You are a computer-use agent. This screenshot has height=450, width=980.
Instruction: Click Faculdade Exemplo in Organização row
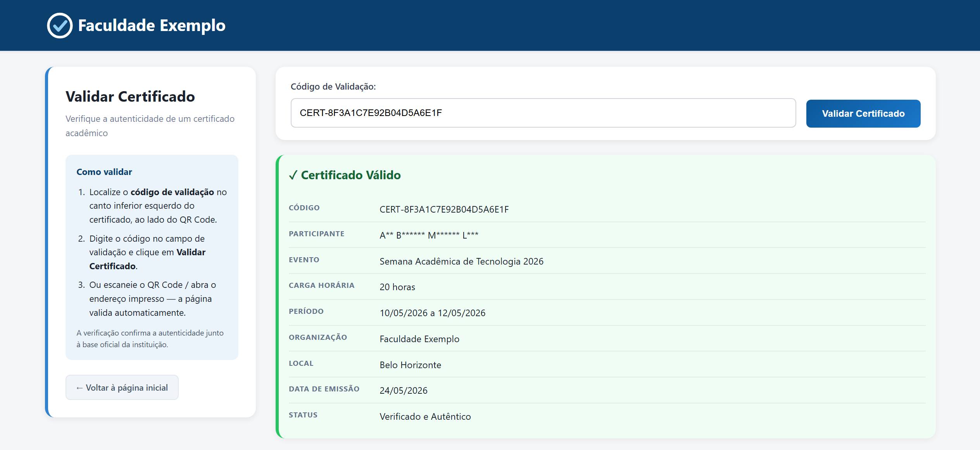point(419,339)
